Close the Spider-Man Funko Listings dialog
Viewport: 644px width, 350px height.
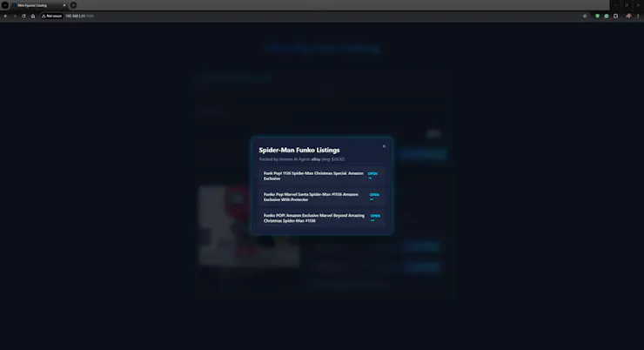click(x=384, y=146)
